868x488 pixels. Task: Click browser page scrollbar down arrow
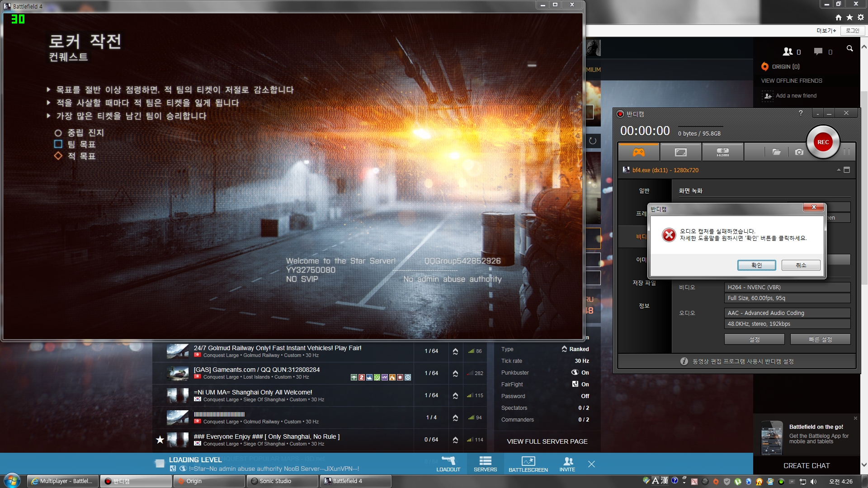tap(864, 465)
